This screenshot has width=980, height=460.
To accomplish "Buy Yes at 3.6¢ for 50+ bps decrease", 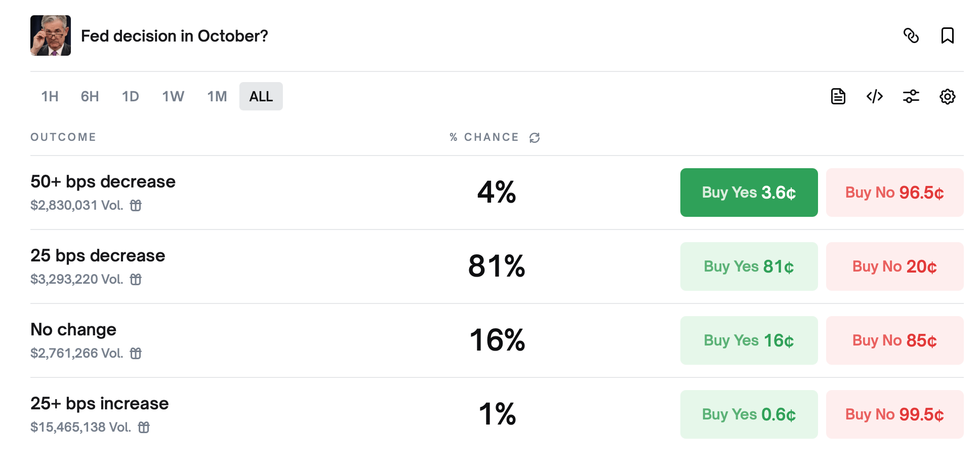I will tap(749, 193).
